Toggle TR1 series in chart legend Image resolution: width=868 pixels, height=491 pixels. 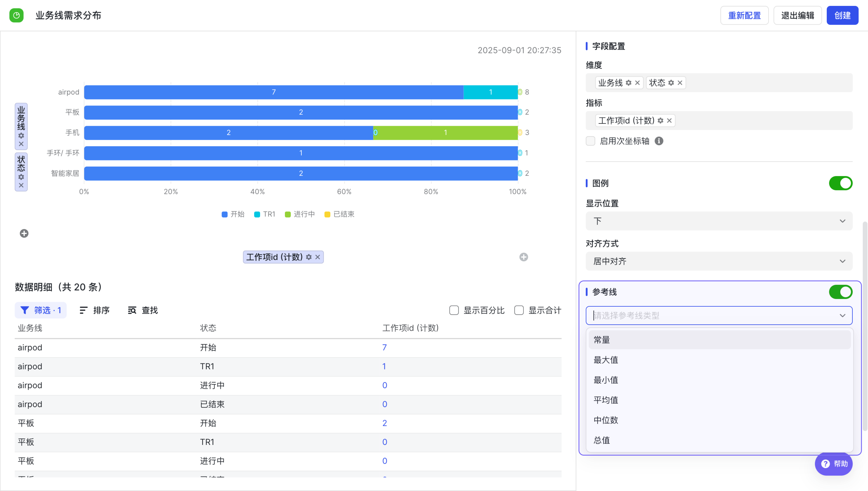click(x=265, y=214)
